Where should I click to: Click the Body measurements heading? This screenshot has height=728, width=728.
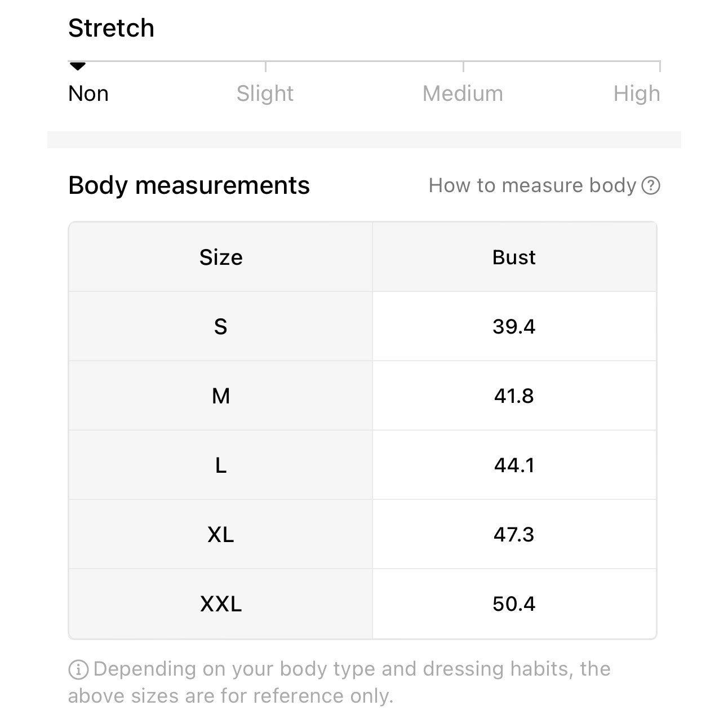pos(189,185)
